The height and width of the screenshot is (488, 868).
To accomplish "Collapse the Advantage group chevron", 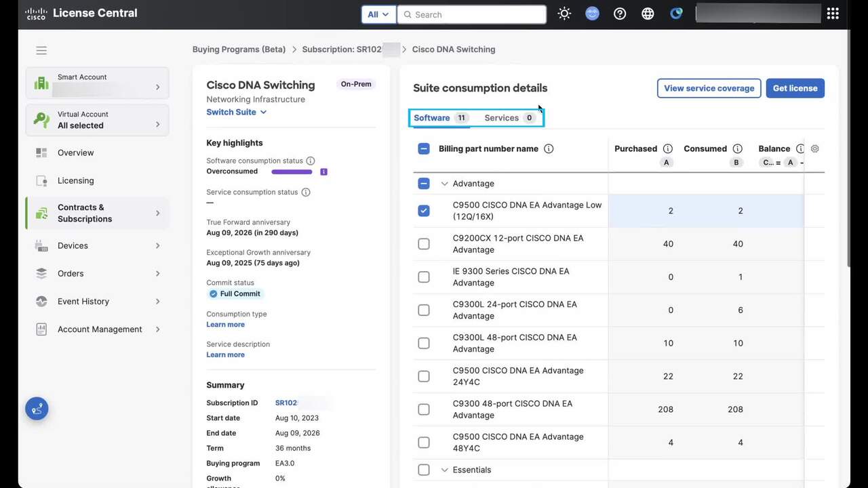I will [x=445, y=184].
